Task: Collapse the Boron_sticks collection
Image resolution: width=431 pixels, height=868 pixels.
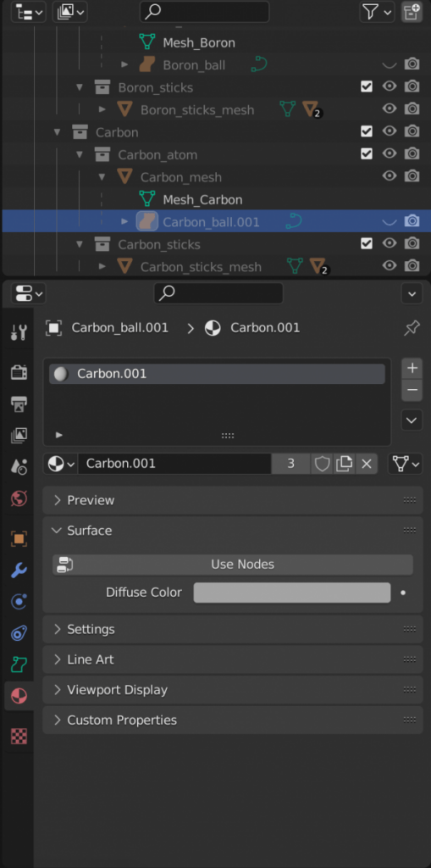Action: 80,87
